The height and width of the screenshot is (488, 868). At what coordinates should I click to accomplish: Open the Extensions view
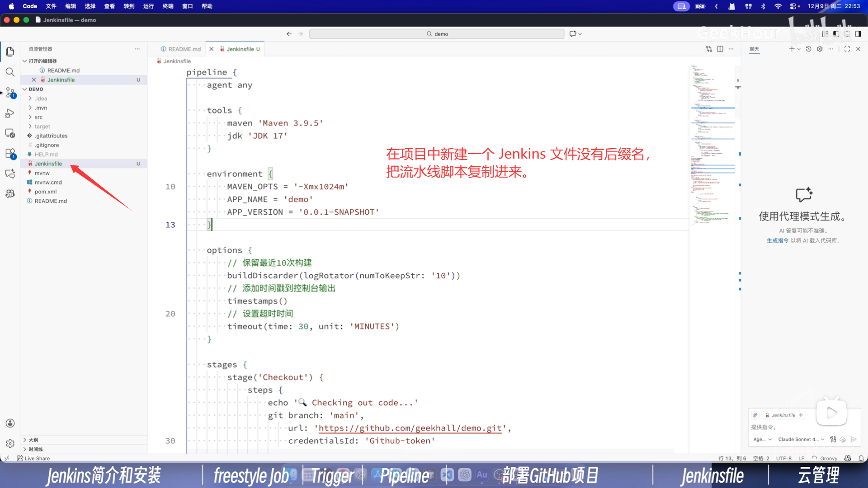(x=10, y=154)
